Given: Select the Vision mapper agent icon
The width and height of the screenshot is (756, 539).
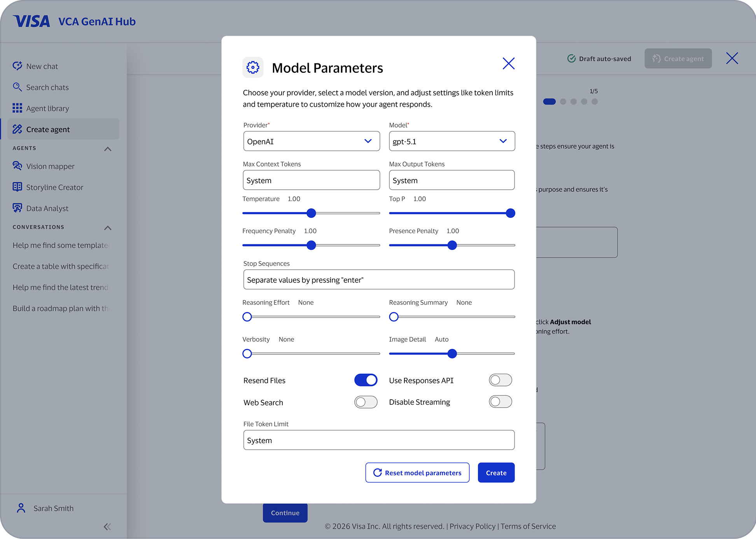Looking at the screenshot, I should coord(17,166).
